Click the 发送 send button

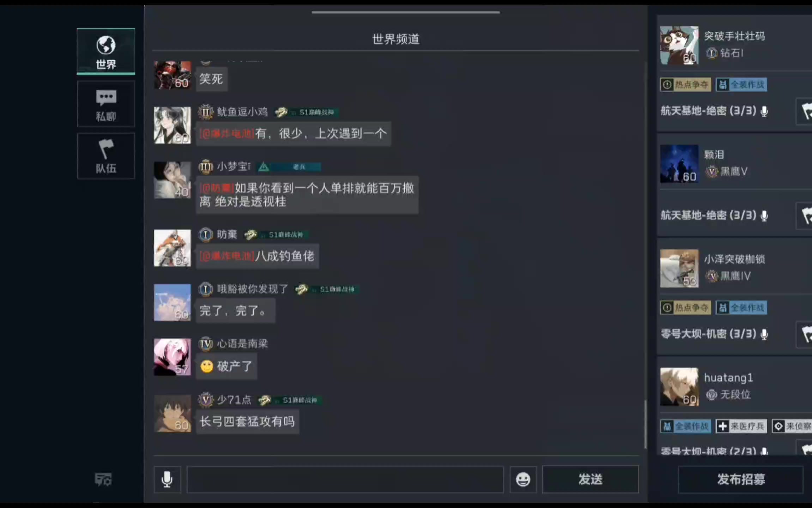[x=590, y=479]
